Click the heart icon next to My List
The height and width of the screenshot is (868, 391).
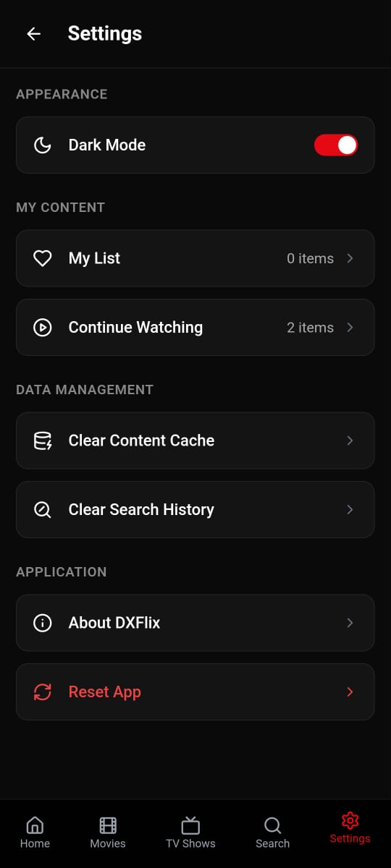[x=43, y=258]
